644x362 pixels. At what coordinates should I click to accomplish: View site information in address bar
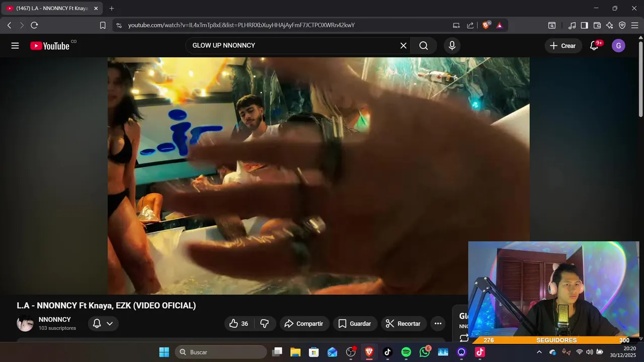119,25
